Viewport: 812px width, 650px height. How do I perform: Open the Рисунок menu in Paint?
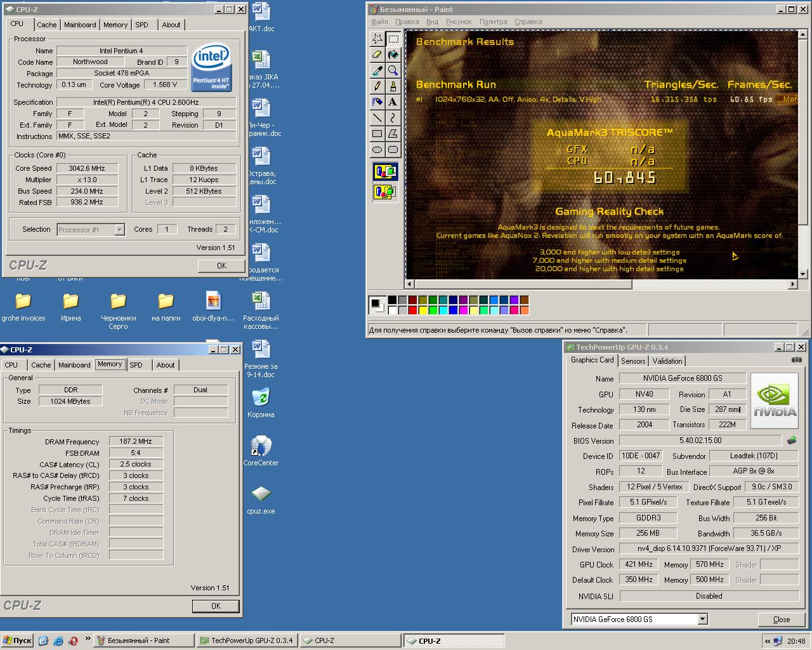click(459, 22)
